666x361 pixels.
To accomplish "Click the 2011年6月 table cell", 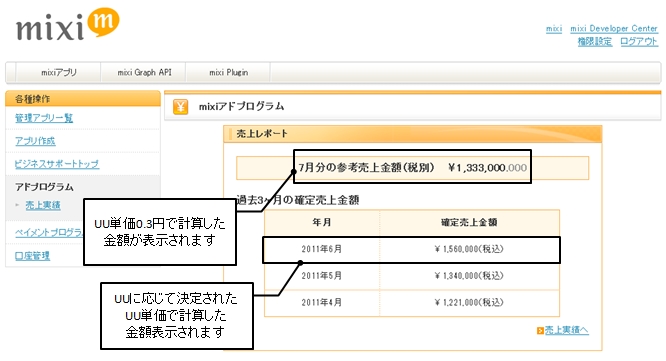I will (322, 249).
